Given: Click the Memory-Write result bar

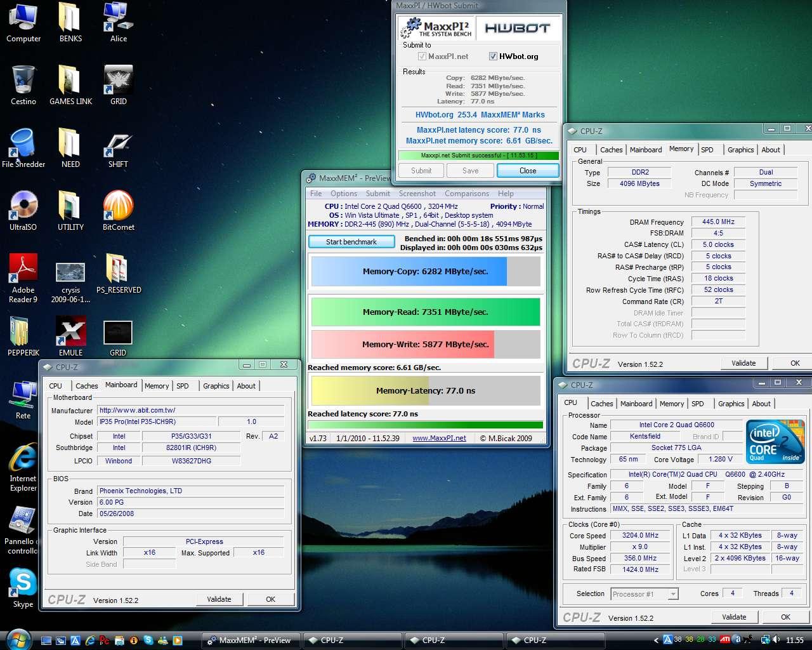Looking at the screenshot, I should [x=426, y=344].
